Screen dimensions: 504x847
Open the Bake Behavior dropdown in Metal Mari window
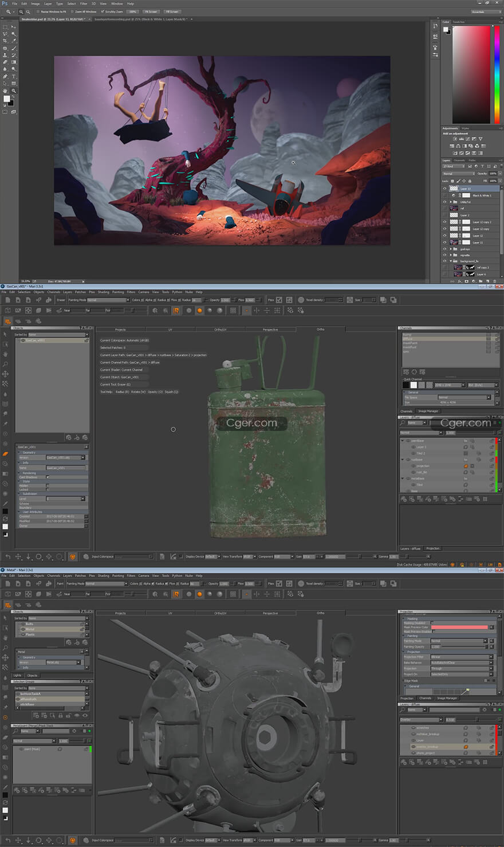point(462,663)
